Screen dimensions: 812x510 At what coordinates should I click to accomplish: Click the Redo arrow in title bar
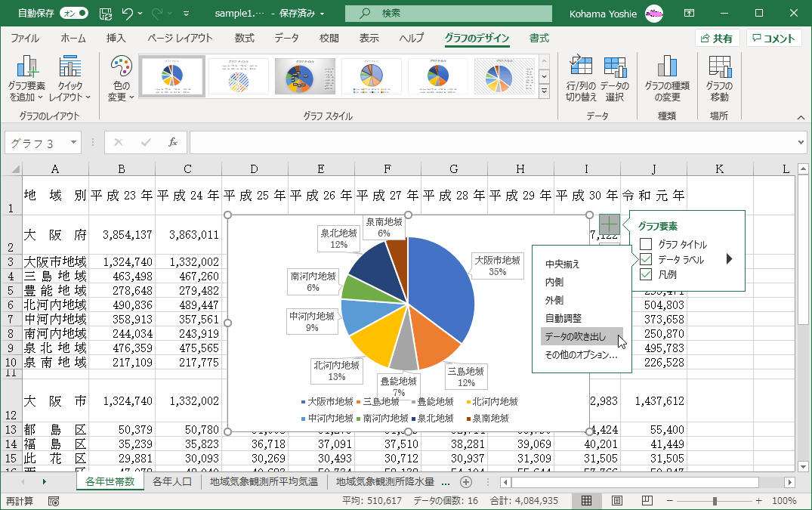[x=157, y=14]
